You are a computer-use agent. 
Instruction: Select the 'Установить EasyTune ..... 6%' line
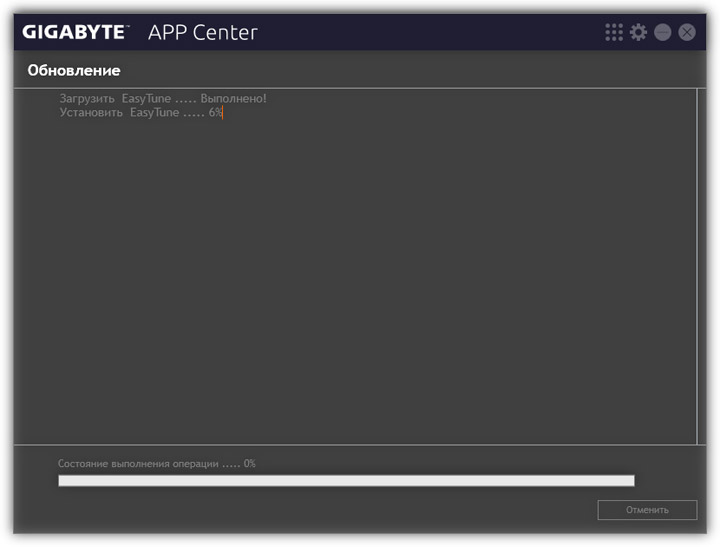pos(141,113)
